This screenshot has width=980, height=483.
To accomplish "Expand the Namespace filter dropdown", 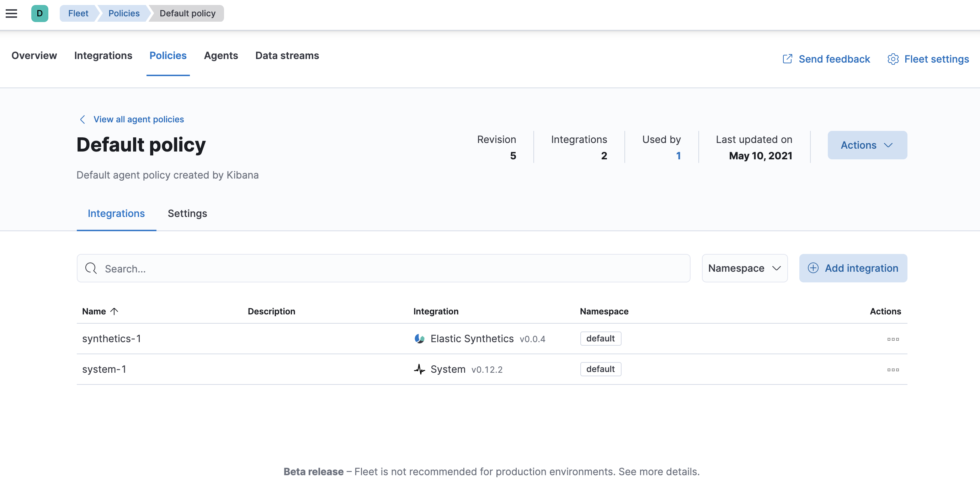I will click(744, 268).
